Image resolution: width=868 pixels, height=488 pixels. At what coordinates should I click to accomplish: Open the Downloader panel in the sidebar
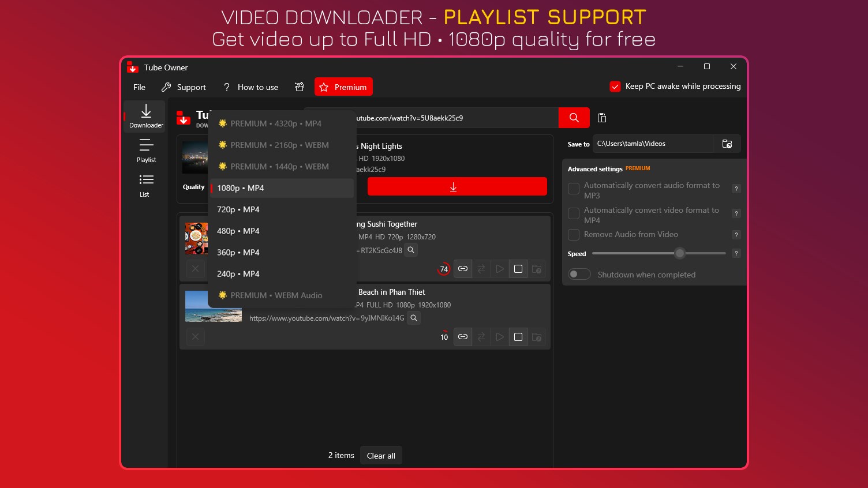pos(145,117)
